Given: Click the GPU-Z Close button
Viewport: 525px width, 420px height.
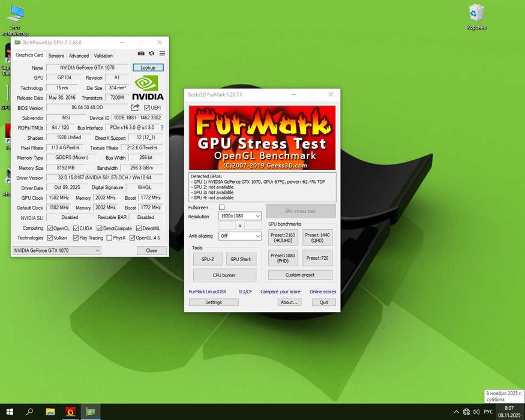Looking at the screenshot, I should [x=151, y=250].
